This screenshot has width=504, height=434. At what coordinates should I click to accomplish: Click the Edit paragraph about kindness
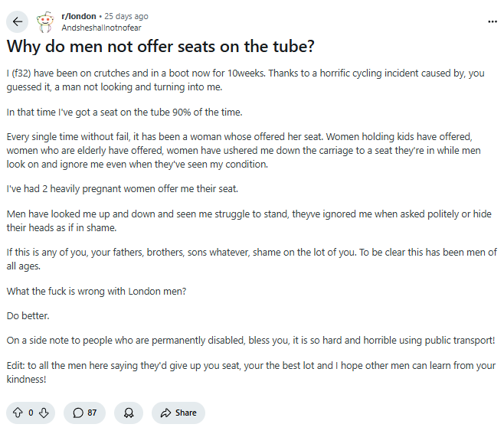click(251, 372)
